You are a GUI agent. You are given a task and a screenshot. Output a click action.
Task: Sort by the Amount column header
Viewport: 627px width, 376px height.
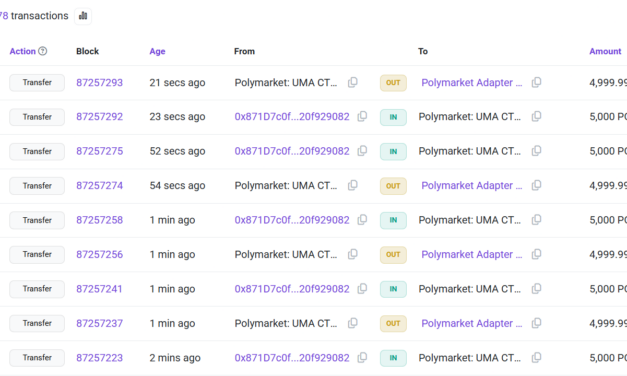coord(605,51)
